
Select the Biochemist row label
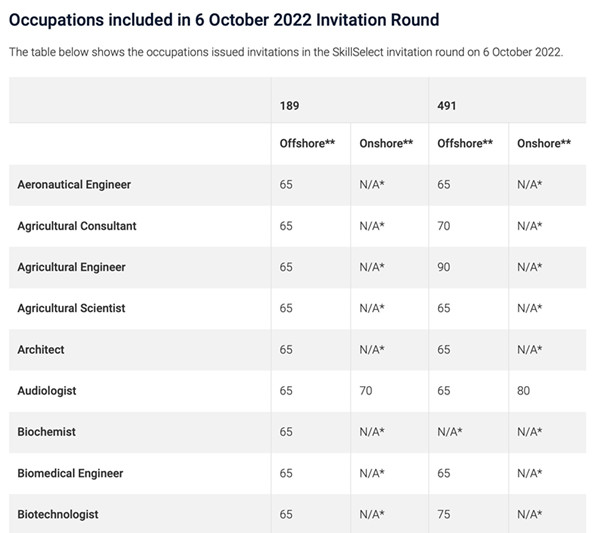pos(47,431)
